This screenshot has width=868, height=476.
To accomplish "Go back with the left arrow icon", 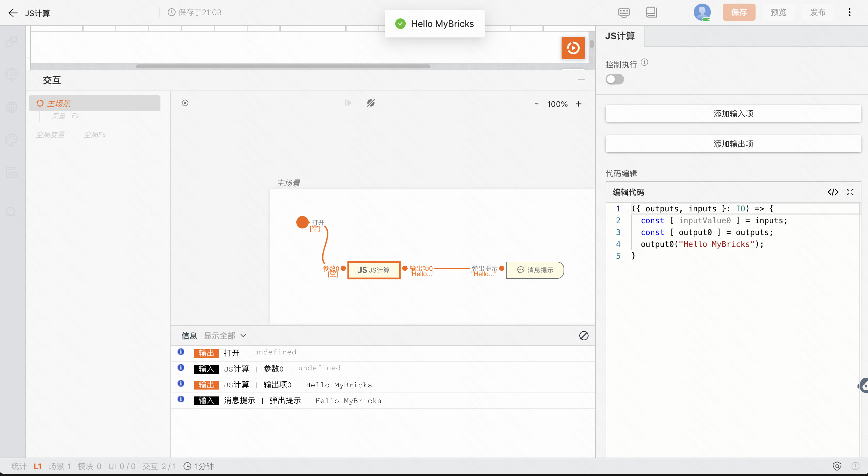I will [13, 13].
